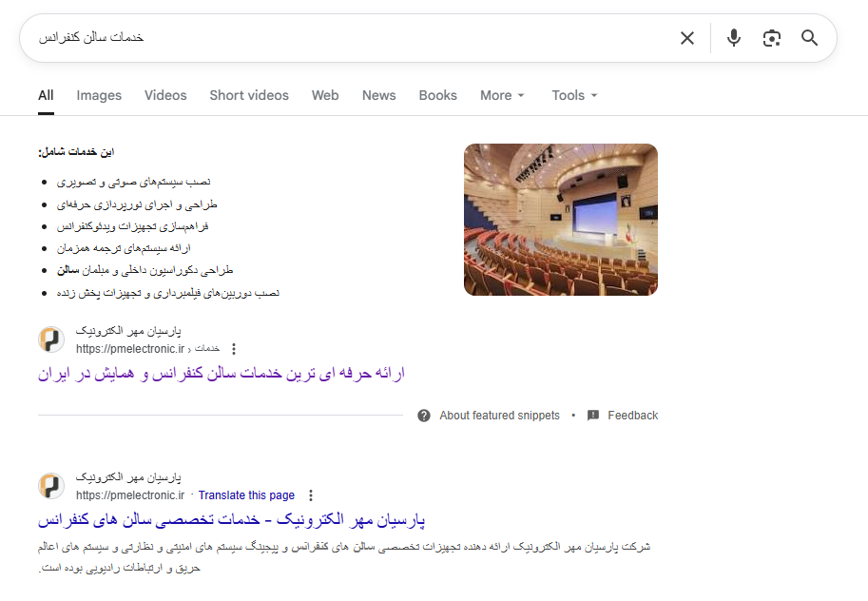This screenshot has width=868, height=601.
Task: Open three-dot menu of featured snippet result
Action: point(235,349)
